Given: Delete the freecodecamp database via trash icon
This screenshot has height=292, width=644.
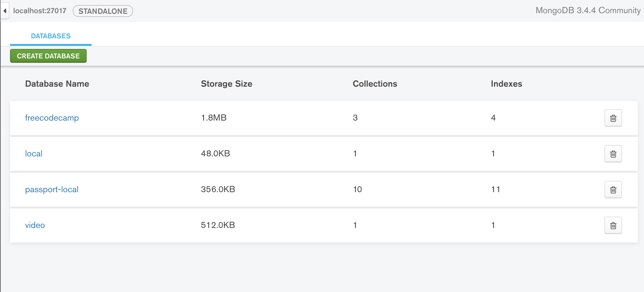Looking at the screenshot, I should [x=613, y=118].
